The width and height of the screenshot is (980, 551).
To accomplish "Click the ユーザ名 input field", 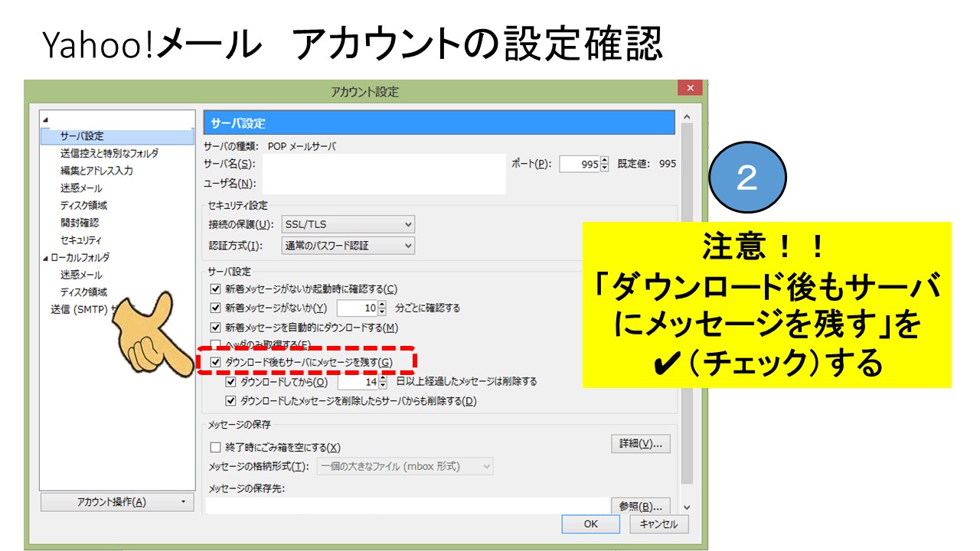I will 384,184.
